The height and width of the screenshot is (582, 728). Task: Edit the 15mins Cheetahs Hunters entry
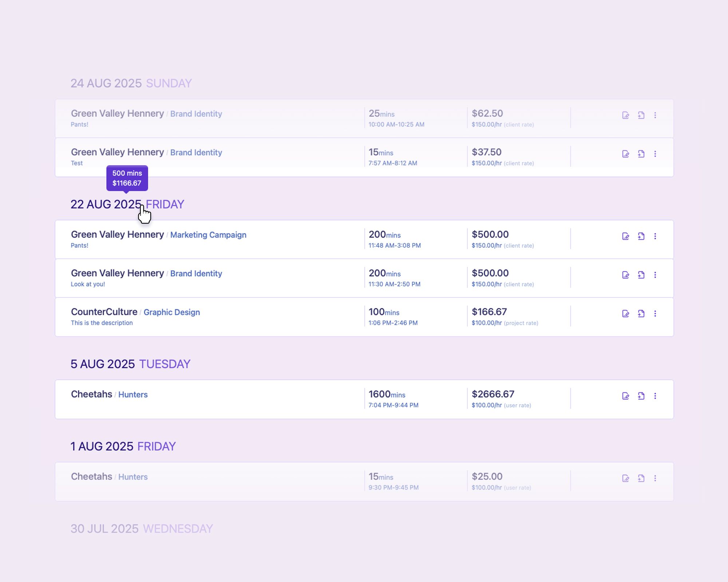coord(625,478)
